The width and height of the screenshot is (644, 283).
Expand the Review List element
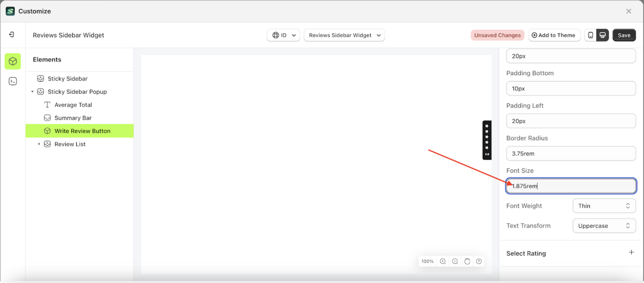coord(39,144)
